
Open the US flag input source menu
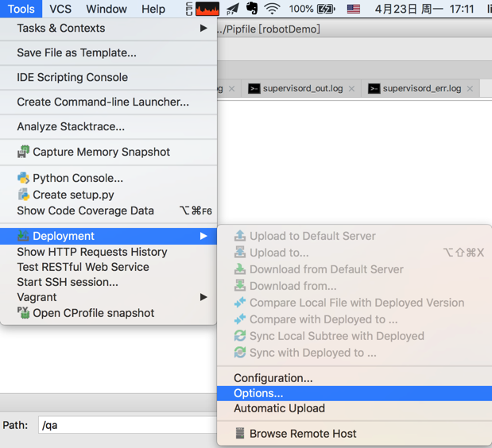pyautogui.click(x=354, y=9)
